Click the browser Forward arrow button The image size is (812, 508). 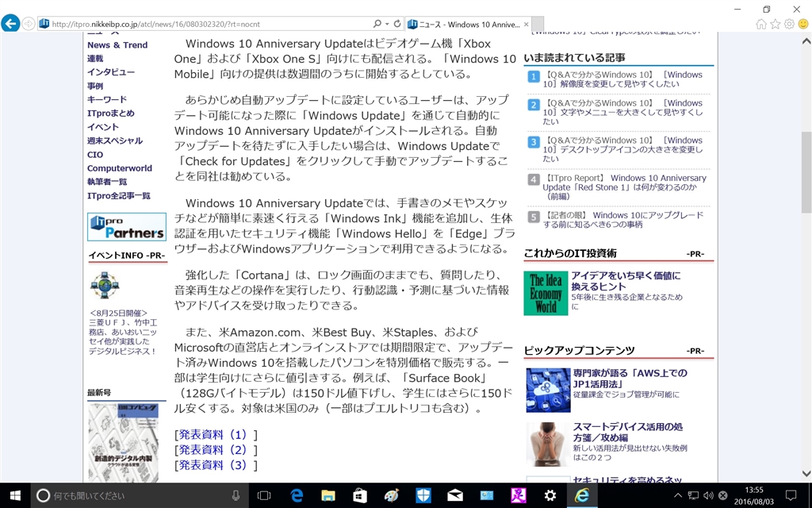(x=29, y=24)
